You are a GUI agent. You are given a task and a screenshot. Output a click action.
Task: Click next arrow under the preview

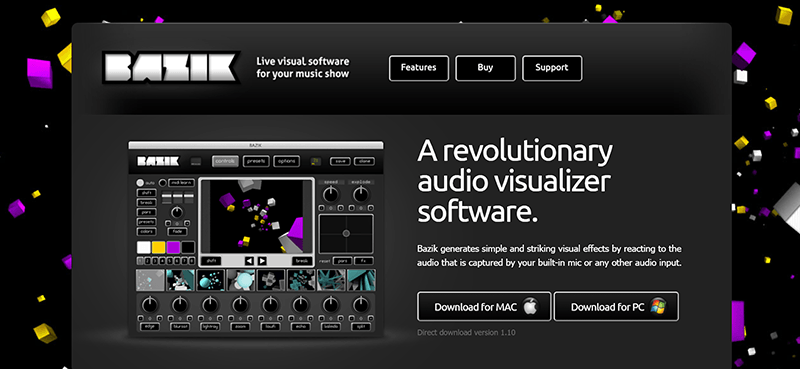pyautogui.click(x=262, y=261)
